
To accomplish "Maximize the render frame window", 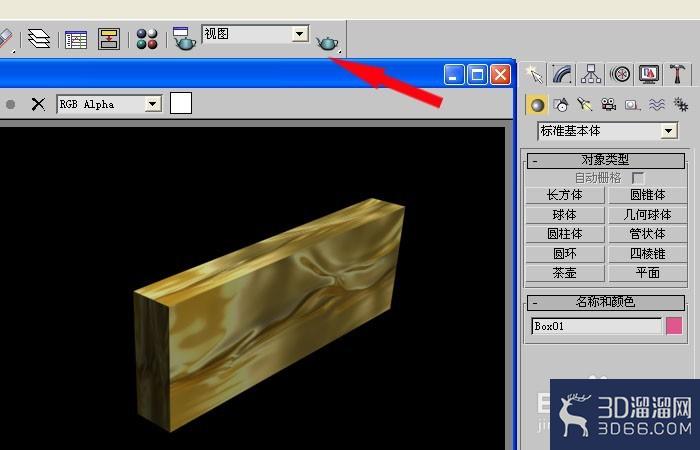I will click(x=477, y=75).
